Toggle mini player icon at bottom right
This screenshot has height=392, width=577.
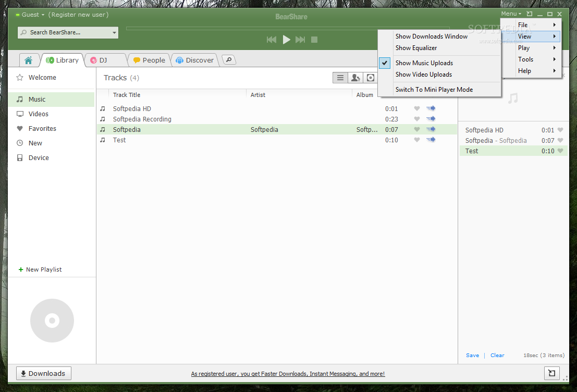pos(551,373)
